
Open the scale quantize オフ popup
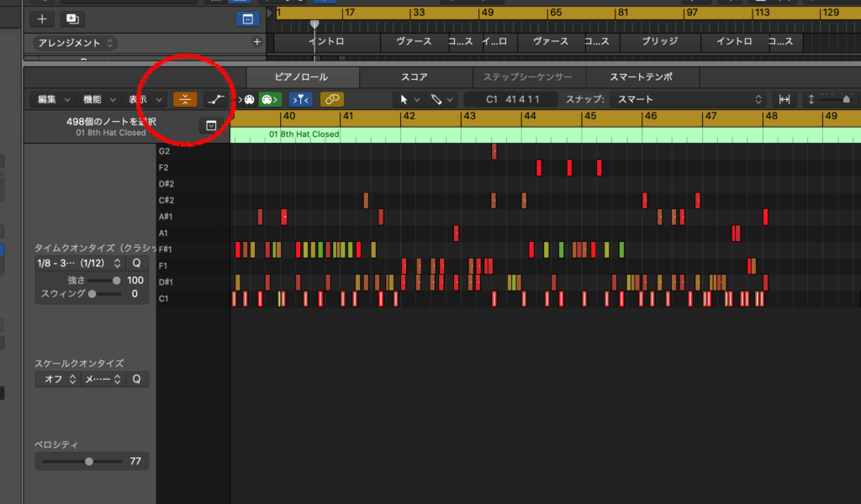point(57,380)
